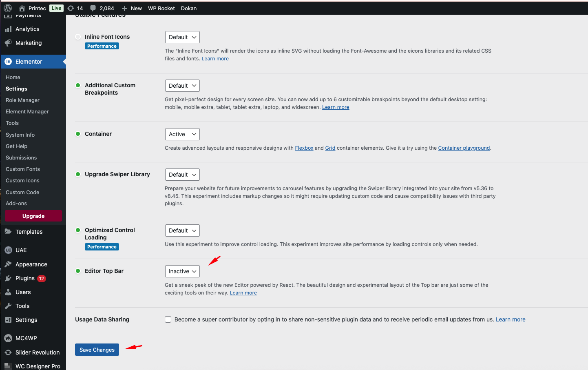Click the Slider Revolution refresh icon
588x370 pixels.
point(8,352)
